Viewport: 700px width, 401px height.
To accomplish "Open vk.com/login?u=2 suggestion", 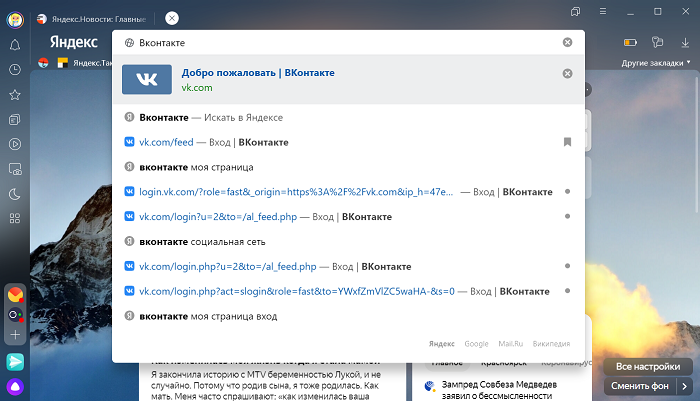I will 348,217.
